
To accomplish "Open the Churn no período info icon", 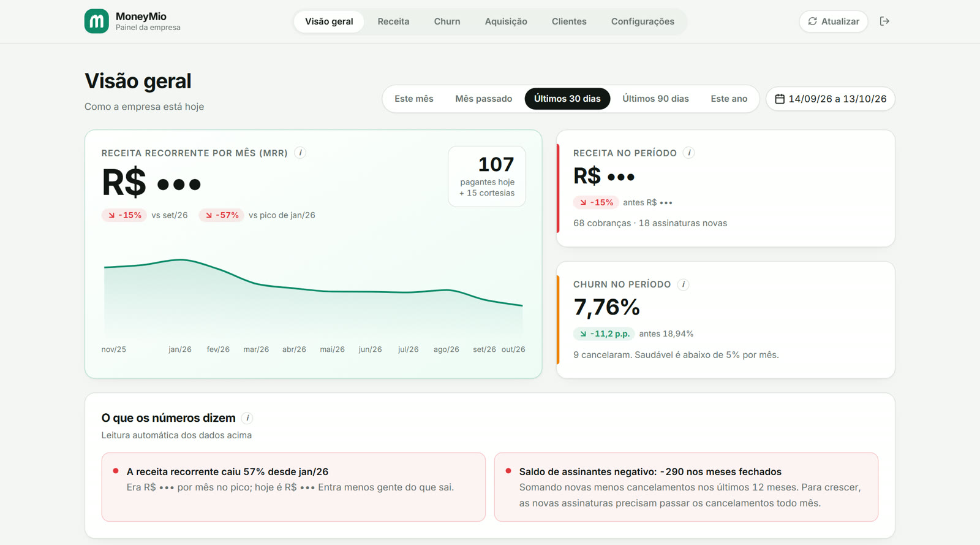I will pos(684,284).
